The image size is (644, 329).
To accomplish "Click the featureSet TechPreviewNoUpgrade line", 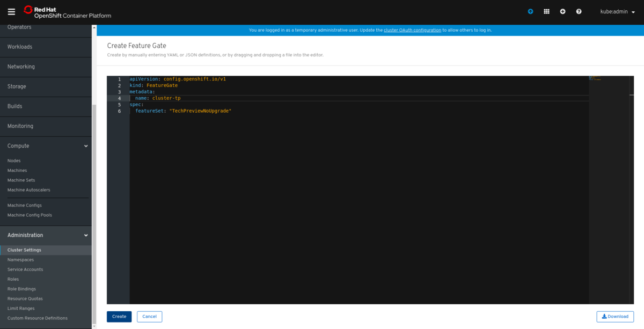I will coord(183,111).
